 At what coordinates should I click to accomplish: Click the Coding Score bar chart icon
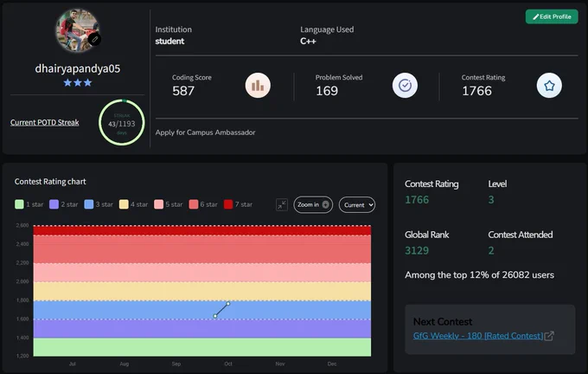click(x=258, y=85)
